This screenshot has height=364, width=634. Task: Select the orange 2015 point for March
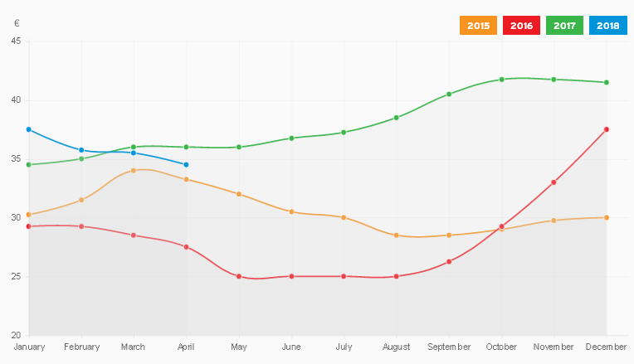coord(134,170)
